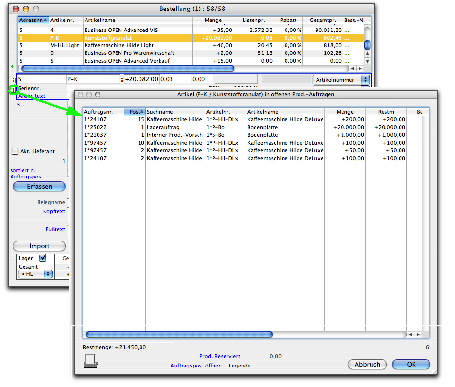The width and height of the screenshot is (455, 387).
Task: Click the Erfassen button in Bestellung window
Action: click(x=39, y=186)
